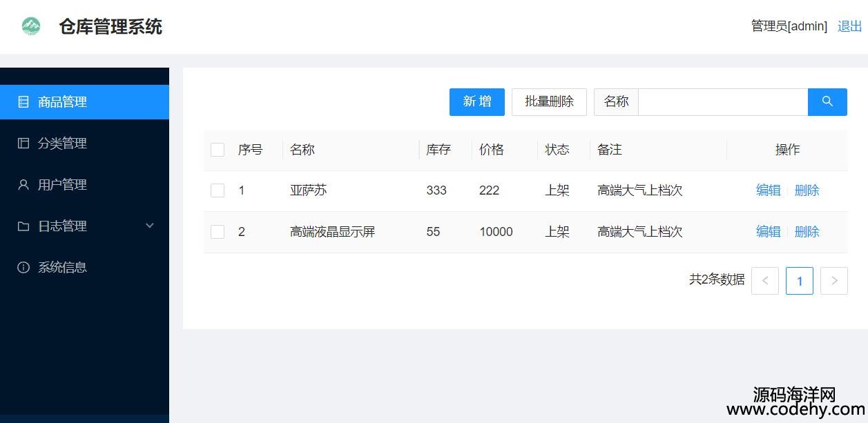
Task: Toggle the select-all checkbox in table header
Action: point(218,150)
